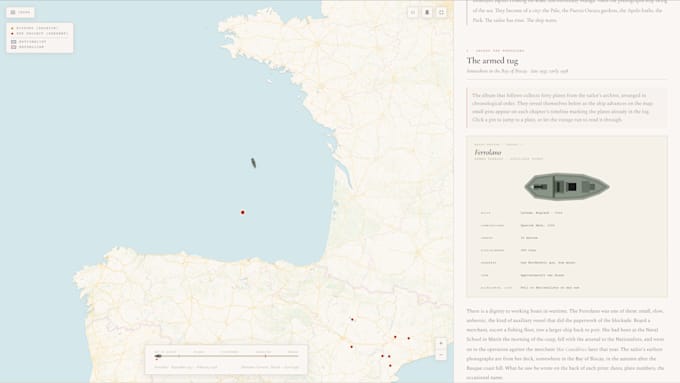
Task: Select the red pin in the Bay of Biscay
Action: [x=243, y=212]
